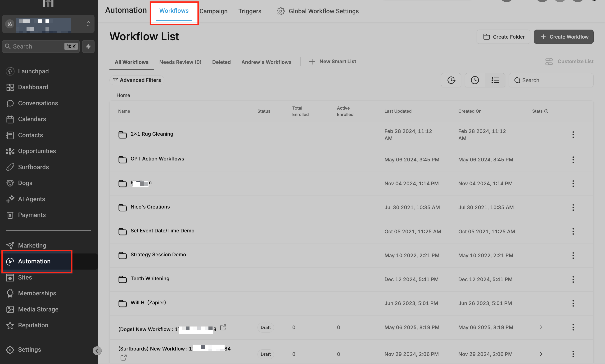
Task: Click the Create Folder button
Action: (503, 37)
